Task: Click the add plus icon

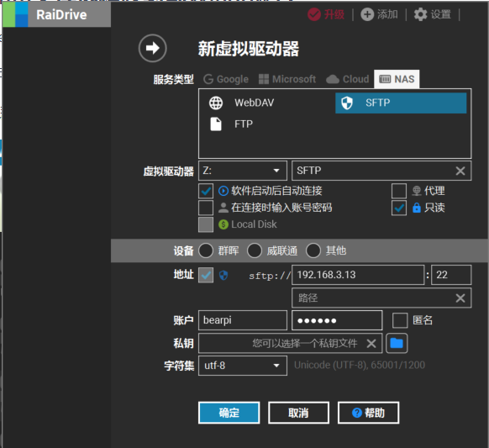Action: pos(367,14)
